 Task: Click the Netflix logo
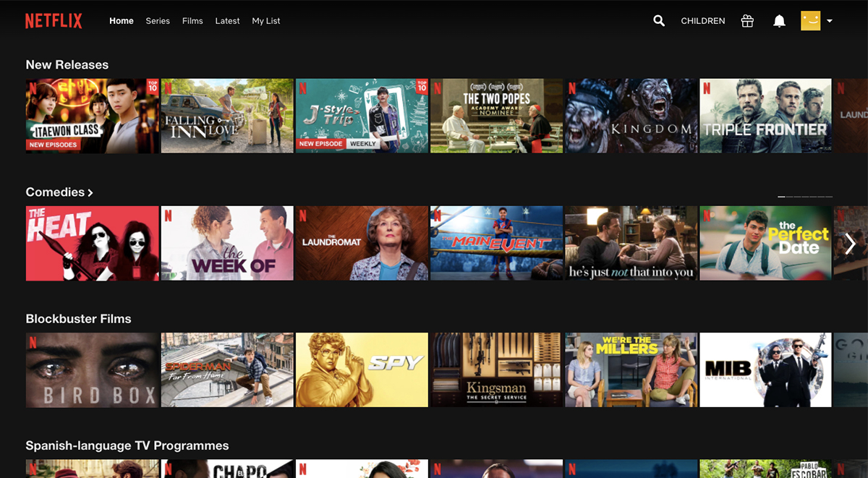[x=54, y=21]
